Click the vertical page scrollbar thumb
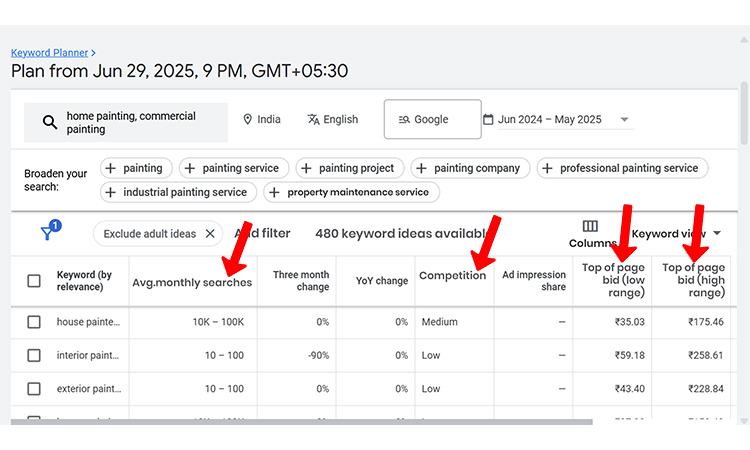 coord(744,113)
